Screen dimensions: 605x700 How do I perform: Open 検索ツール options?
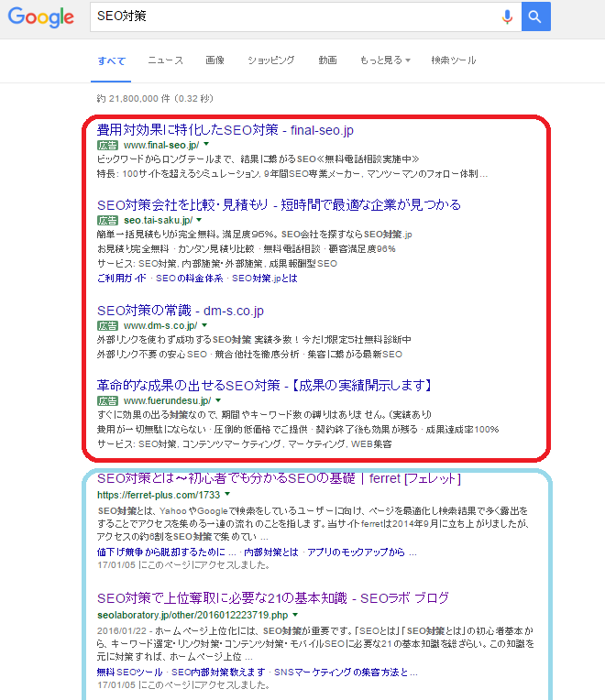453,60
